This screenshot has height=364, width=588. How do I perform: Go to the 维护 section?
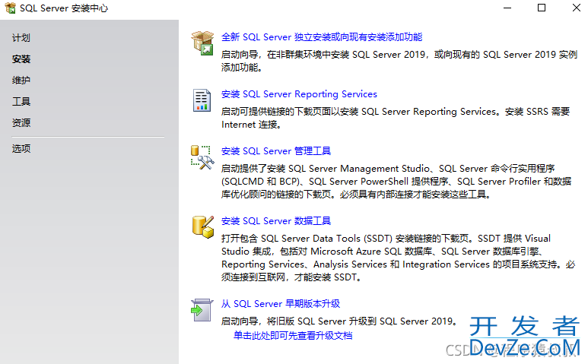[21, 80]
